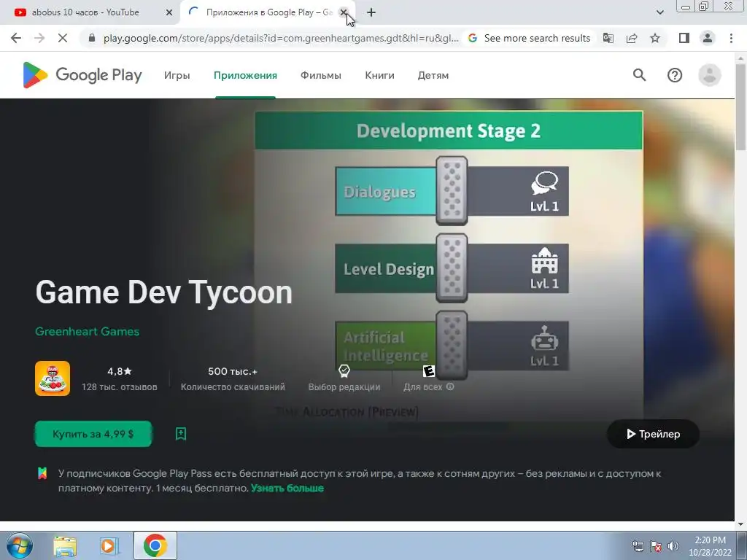Click the Google Play logo
747x560 pixels.
[82, 75]
